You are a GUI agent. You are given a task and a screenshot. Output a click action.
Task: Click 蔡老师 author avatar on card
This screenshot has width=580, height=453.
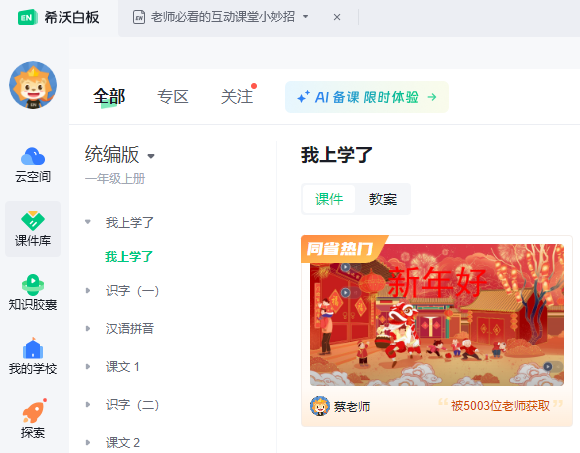point(320,406)
